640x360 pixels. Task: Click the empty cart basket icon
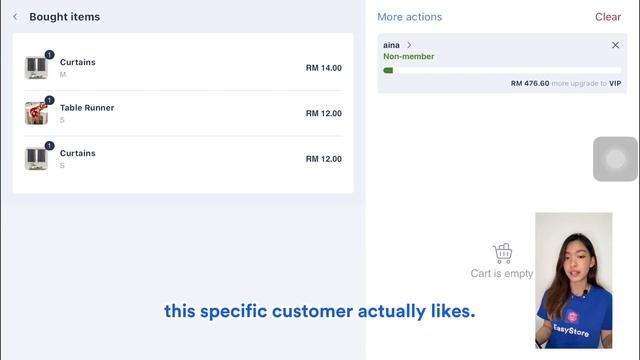click(502, 253)
